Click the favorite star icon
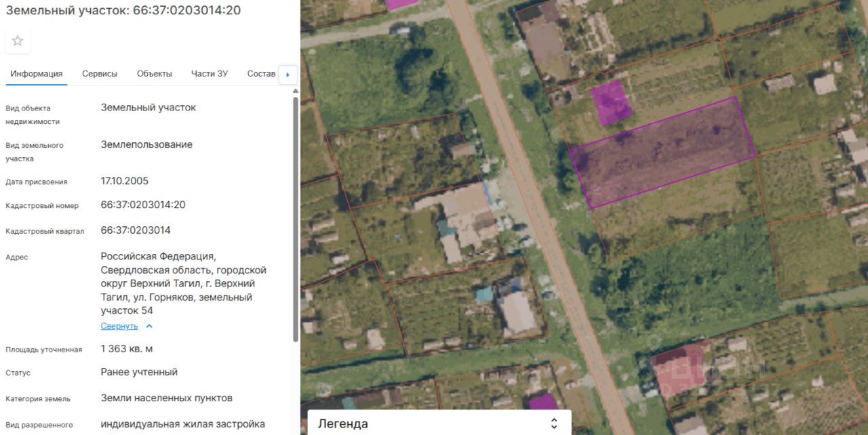Screen dimensions: 868x435 click(18, 41)
